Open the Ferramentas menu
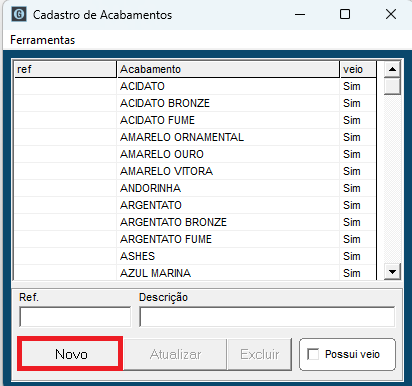The image size is (412, 386). click(x=43, y=40)
